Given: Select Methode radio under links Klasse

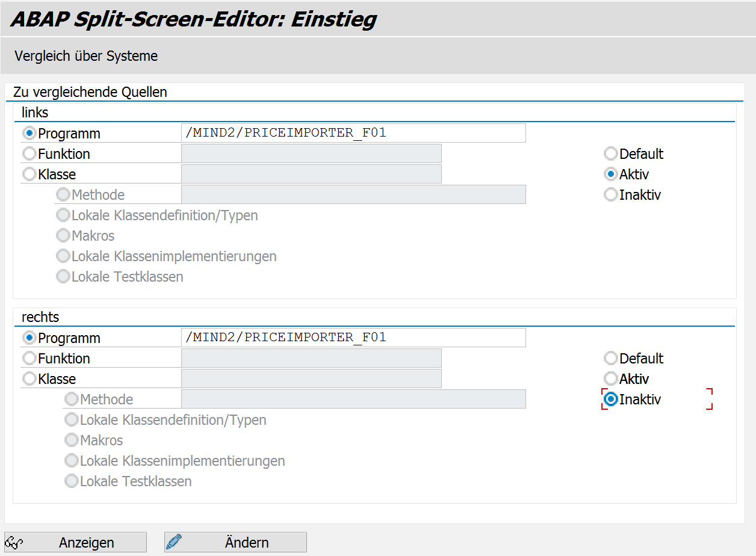Looking at the screenshot, I should point(63,194).
